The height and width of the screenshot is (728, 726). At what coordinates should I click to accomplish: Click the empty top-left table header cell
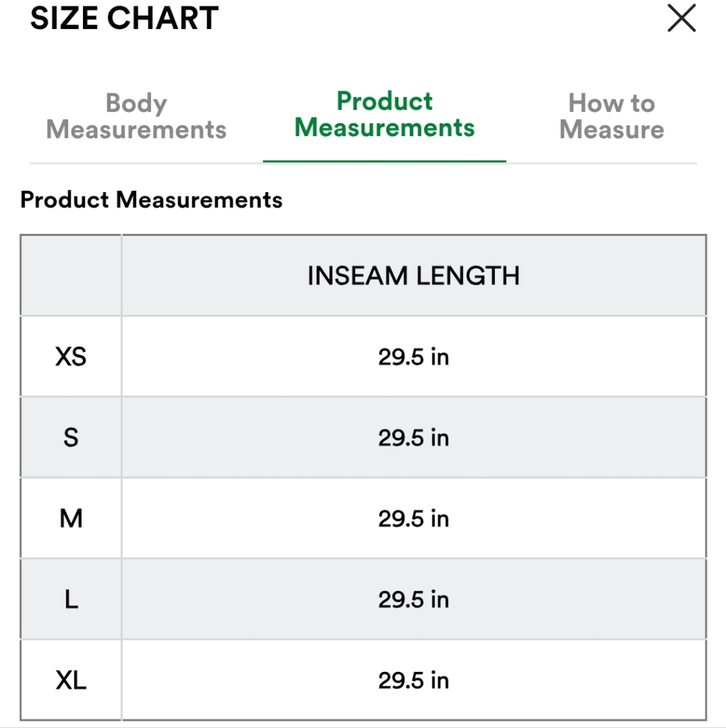(71, 276)
